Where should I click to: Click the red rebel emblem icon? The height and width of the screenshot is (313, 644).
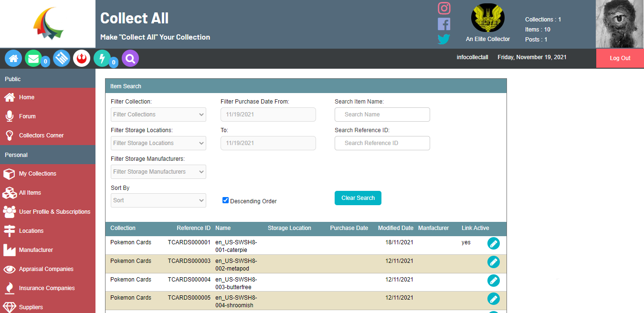pos(82,58)
